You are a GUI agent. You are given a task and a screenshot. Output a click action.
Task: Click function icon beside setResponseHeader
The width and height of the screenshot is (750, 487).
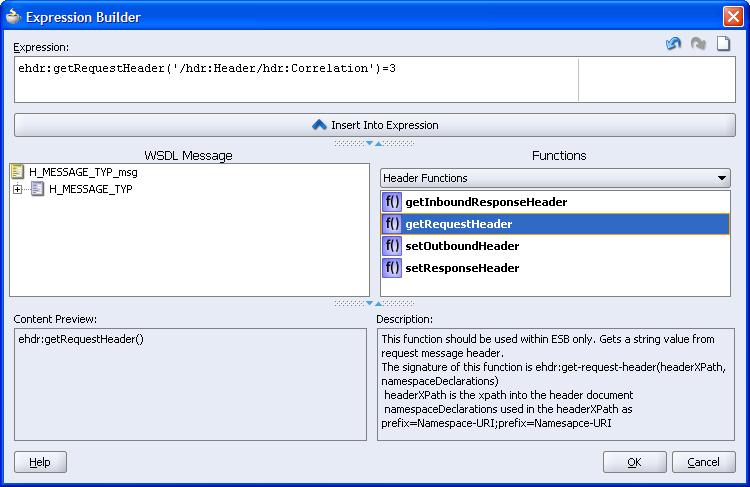(x=391, y=268)
